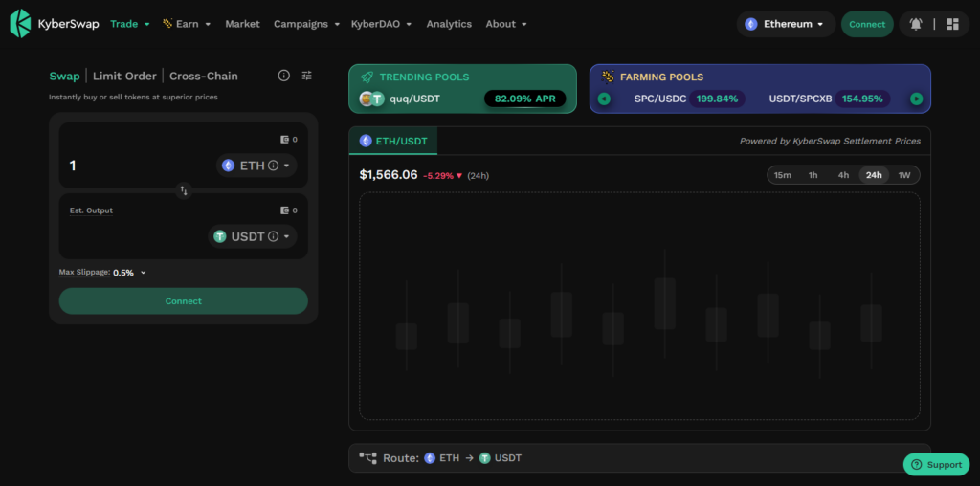Click the swap info circle icon
The height and width of the screenshot is (486, 980).
pos(283,76)
